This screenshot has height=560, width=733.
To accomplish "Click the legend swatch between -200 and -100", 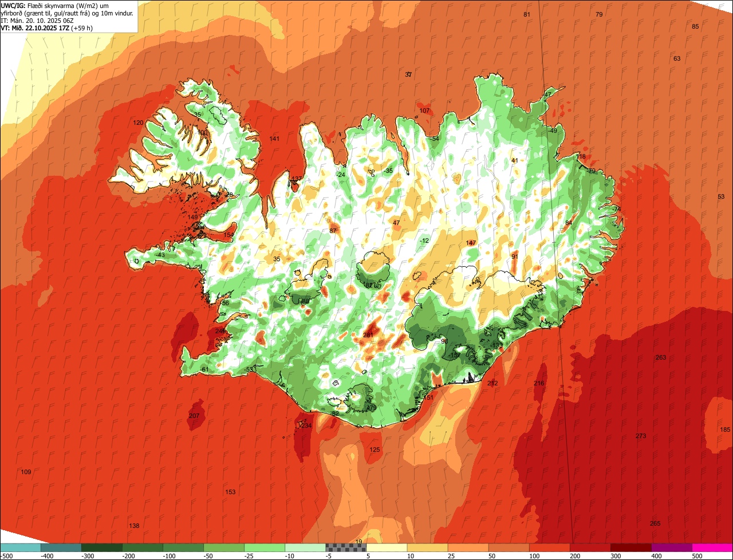I will [x=143, y=547].
